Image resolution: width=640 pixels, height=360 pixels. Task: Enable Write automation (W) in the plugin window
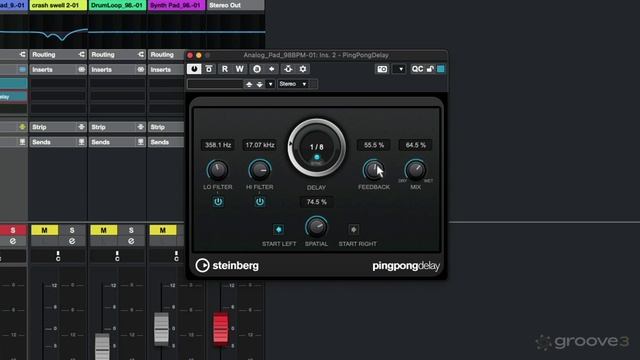tap(240, 69)
